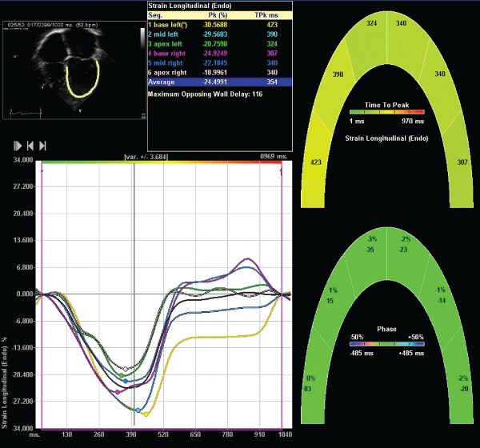The height and width of the screenshot is (448, 480).
Task: Select the '4 base right' segment row
Action: click(x=220, y=54)
